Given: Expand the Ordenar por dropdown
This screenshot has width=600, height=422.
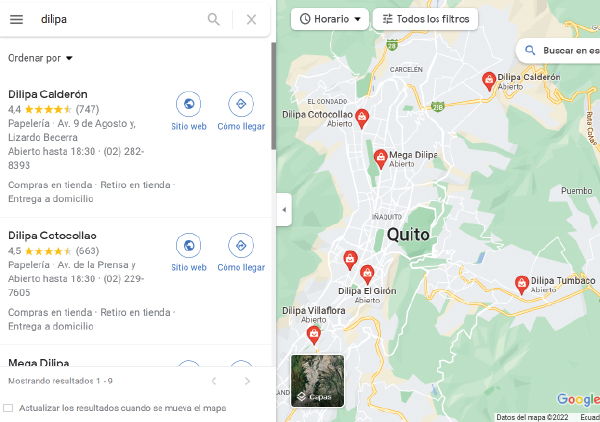Looking at the screenshot, I should [x=40, y=58].
